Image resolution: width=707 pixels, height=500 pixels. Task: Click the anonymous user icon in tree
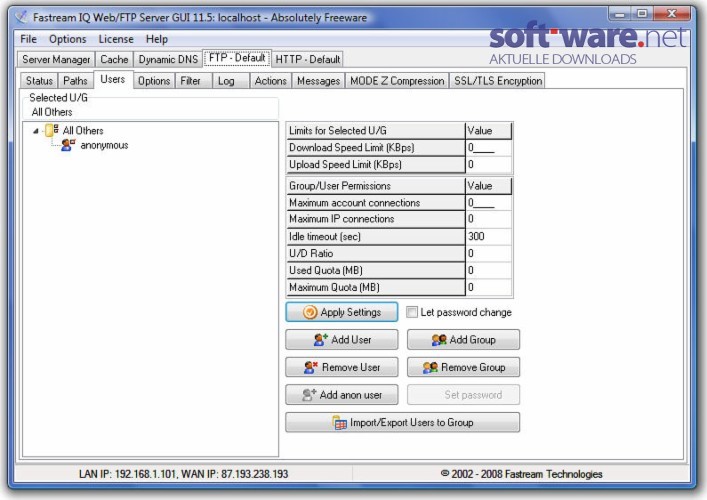point(68,145)
